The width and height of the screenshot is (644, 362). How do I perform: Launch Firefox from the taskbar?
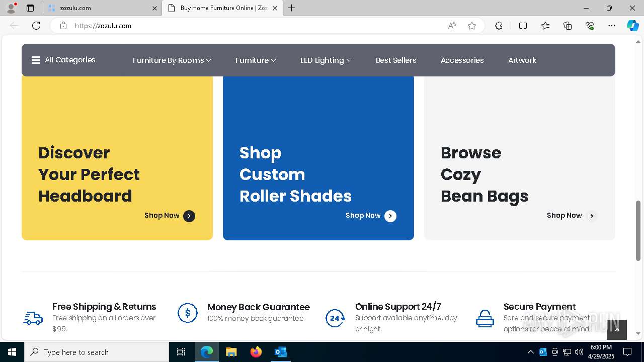click(256, 352)
